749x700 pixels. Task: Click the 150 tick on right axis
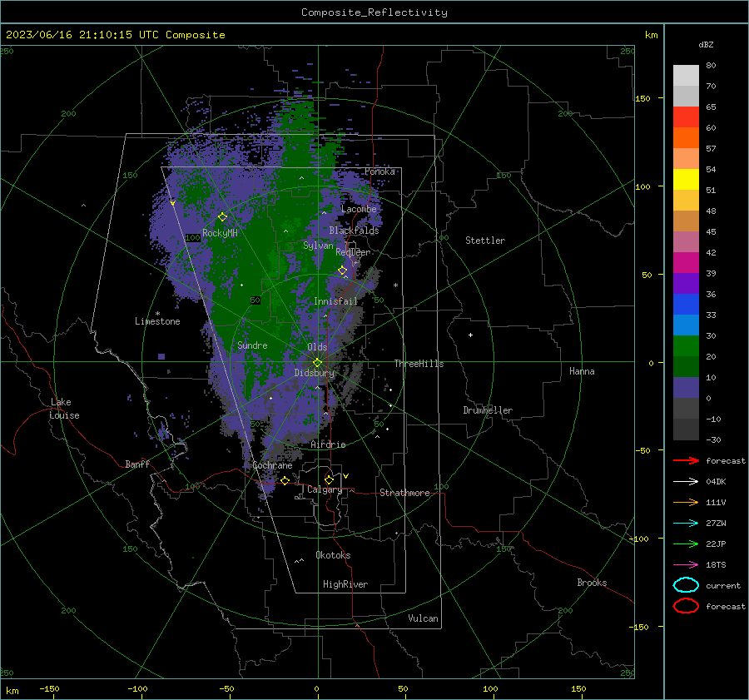point(642,98)
